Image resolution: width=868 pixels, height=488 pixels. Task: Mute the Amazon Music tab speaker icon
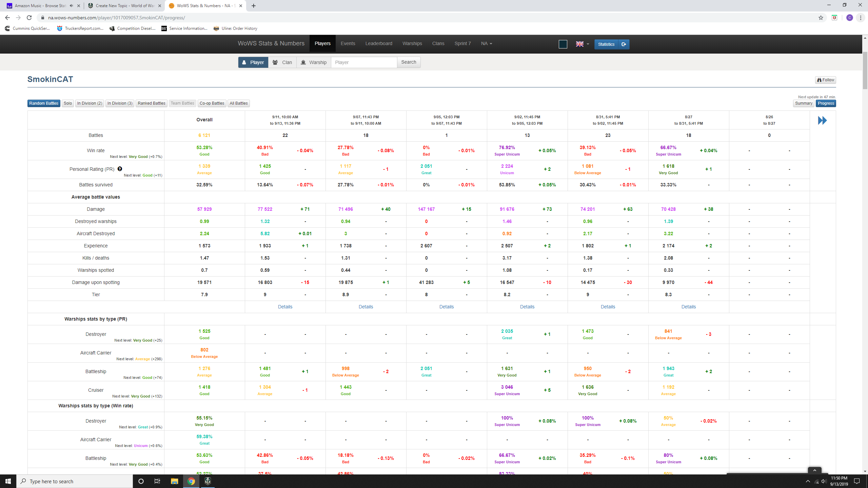[x=71, y=6]
